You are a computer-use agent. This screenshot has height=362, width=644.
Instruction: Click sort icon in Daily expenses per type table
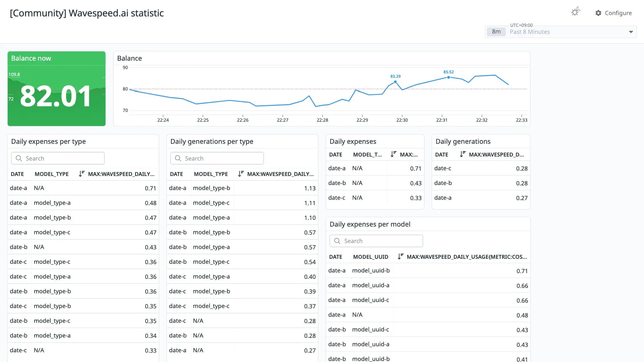(x=82, y=174)
